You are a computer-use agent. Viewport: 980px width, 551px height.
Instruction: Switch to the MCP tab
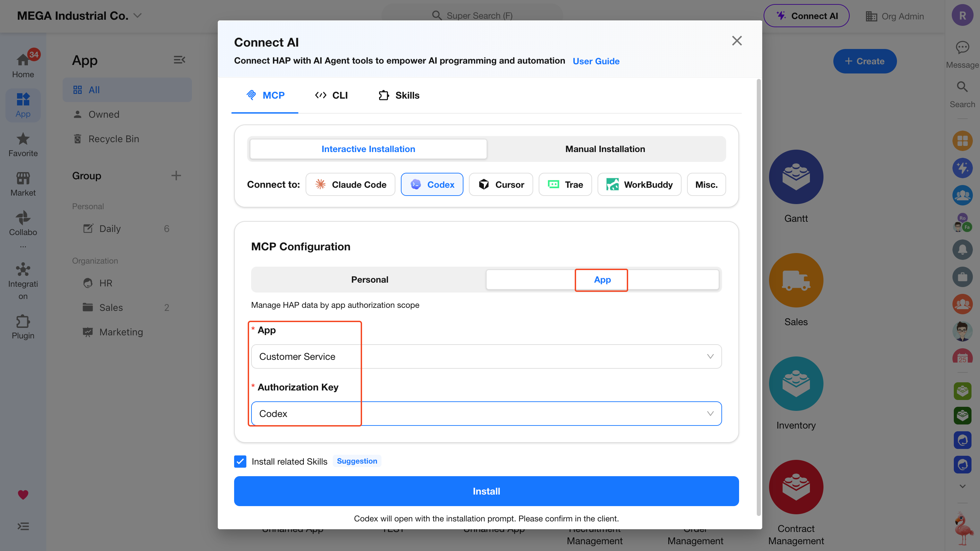tap(265, 95)
